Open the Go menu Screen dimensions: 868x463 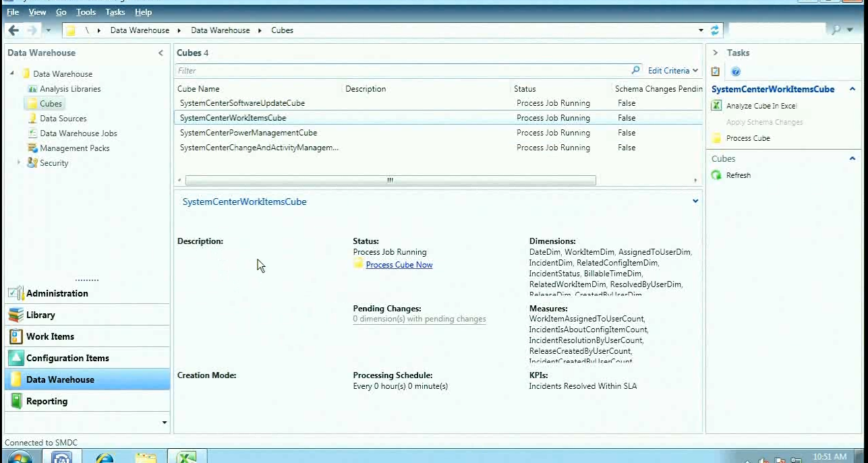[x=61, y=12]
